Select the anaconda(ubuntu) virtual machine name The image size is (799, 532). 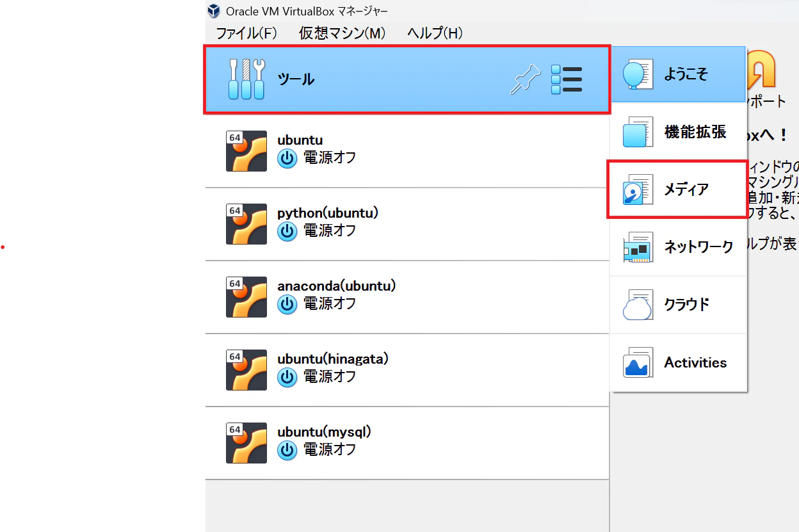click(x=337, y=286)
